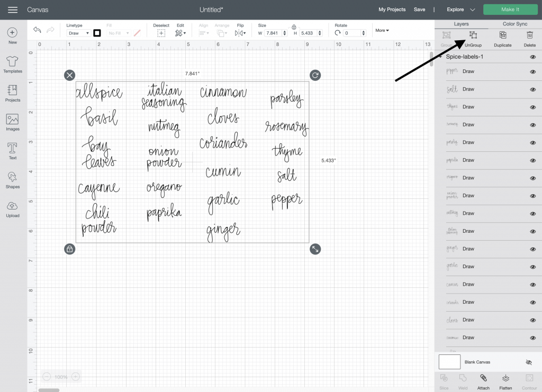The height and width of the screenshot is (392, 542).
Task: Switch to the Color Sync tab
Action: click(x=514, y=24)
